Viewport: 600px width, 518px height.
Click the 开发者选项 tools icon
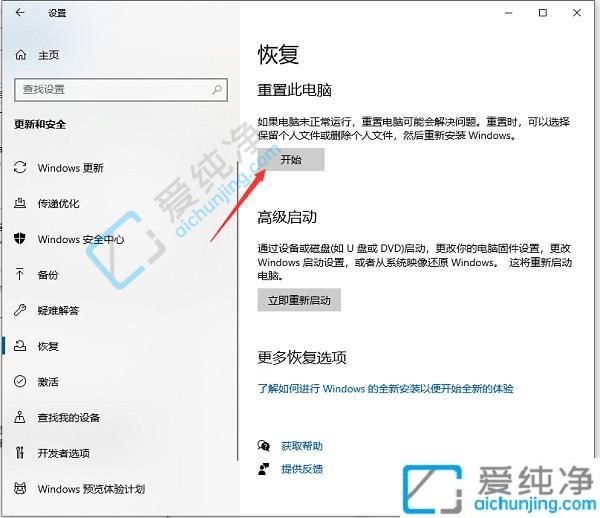20,453
